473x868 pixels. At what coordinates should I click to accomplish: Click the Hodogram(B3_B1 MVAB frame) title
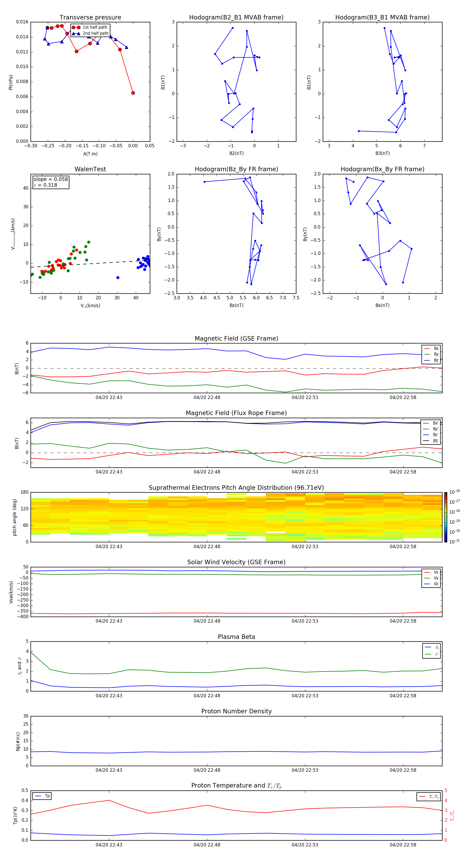382,18
